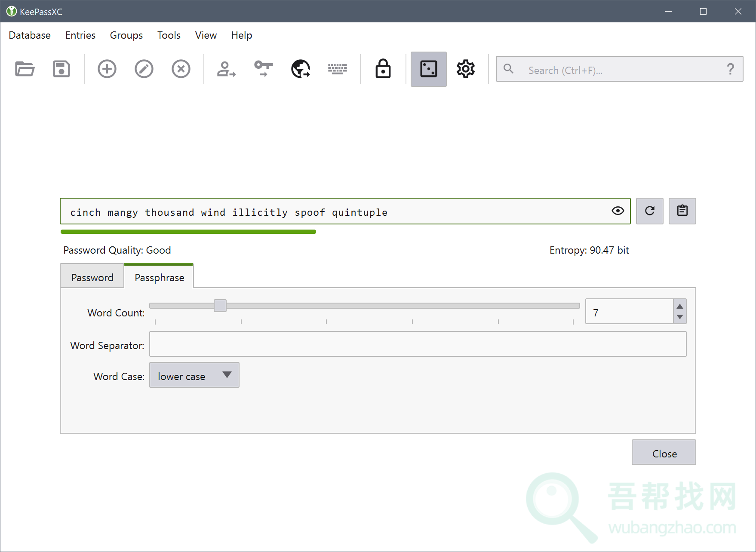Open the Help menu
Image resolution: width=756 pixels, height=552 pixels.
[x=242, y=35]
